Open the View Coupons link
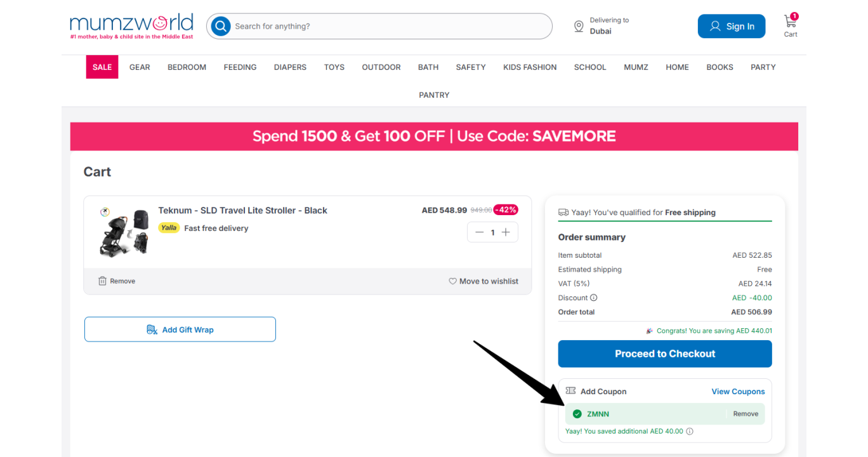The height and width of the screenshot is (457, 868). click(738, 392)
